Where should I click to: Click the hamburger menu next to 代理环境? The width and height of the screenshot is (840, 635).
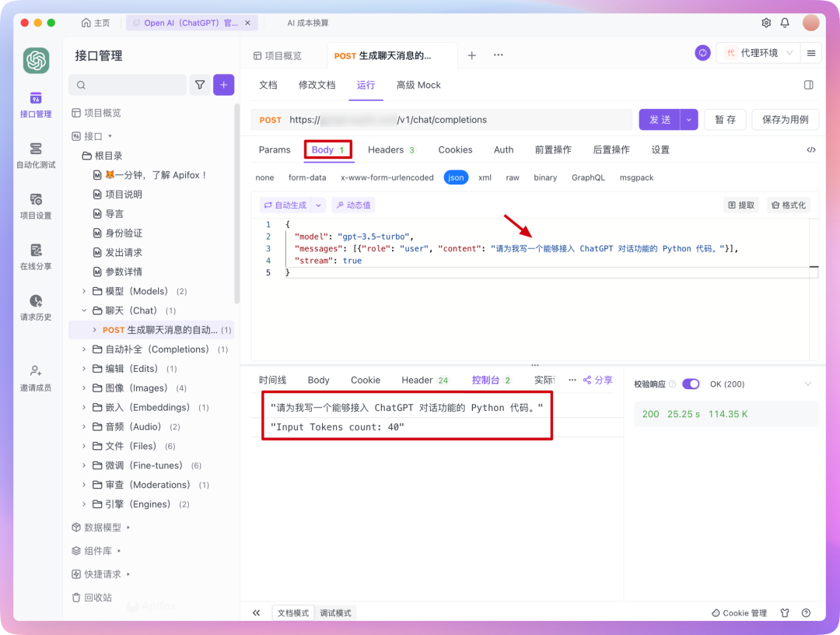point(811,53)
